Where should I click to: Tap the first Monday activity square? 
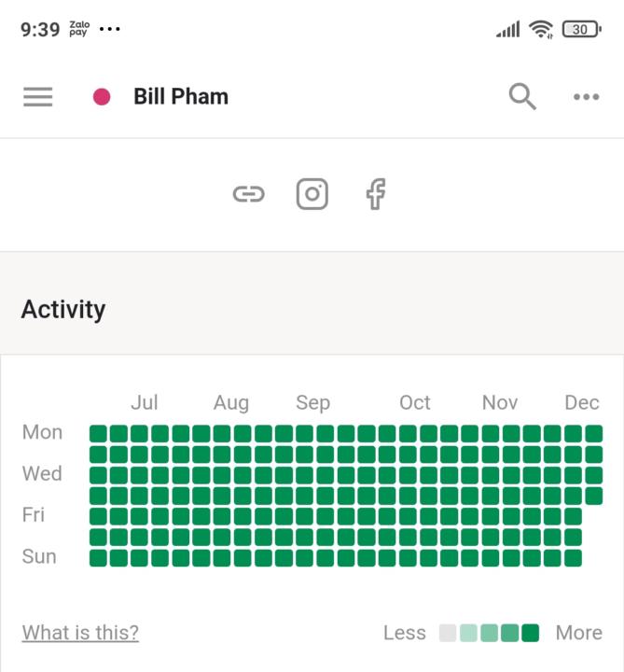click(x=98, y=433)
